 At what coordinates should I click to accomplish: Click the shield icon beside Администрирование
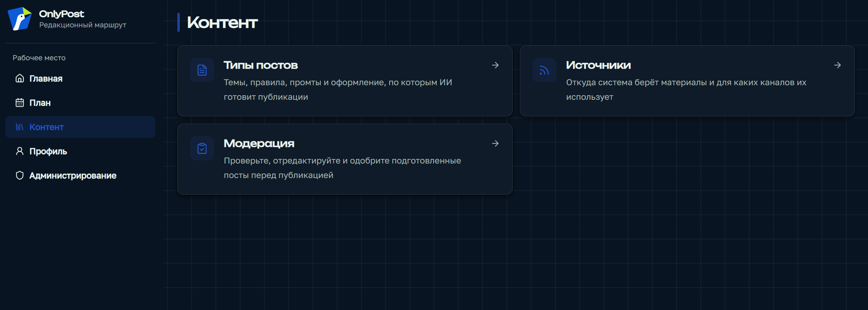(20, 175)
